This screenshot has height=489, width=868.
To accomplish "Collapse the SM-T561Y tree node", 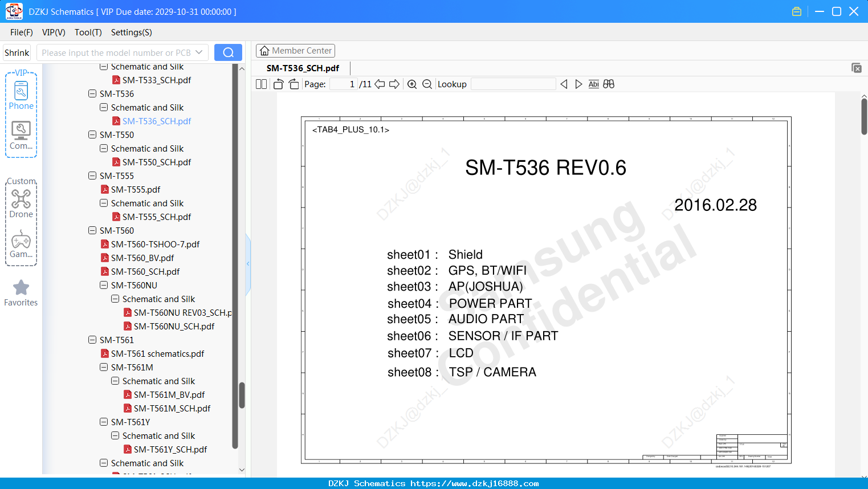I will pos(104,422).
